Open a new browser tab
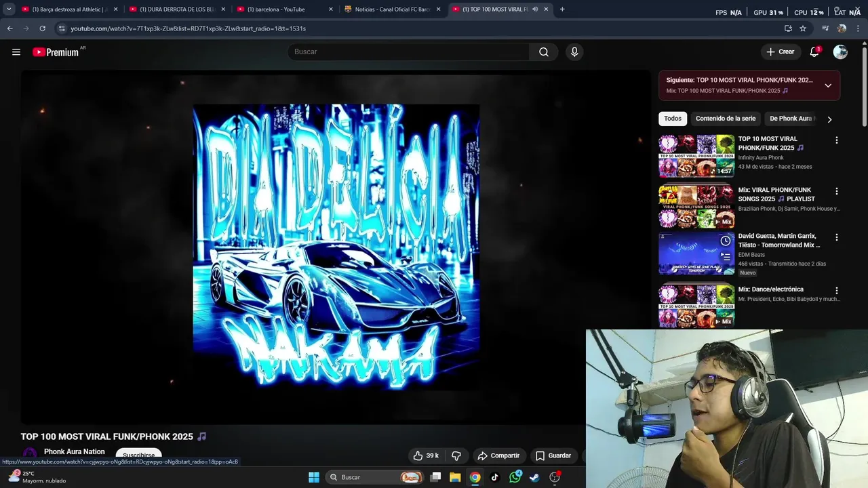Screen dimensions: 868x488 click(x=562, y=9)
